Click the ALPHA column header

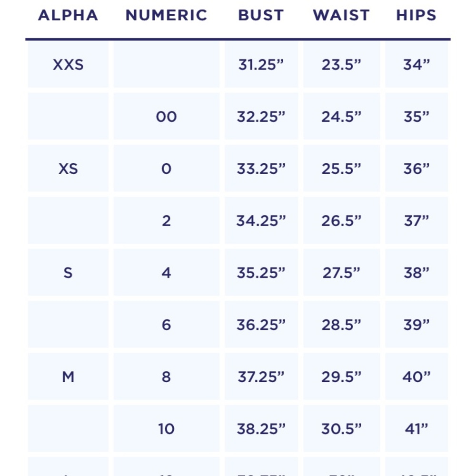click(x=68, y=15)
